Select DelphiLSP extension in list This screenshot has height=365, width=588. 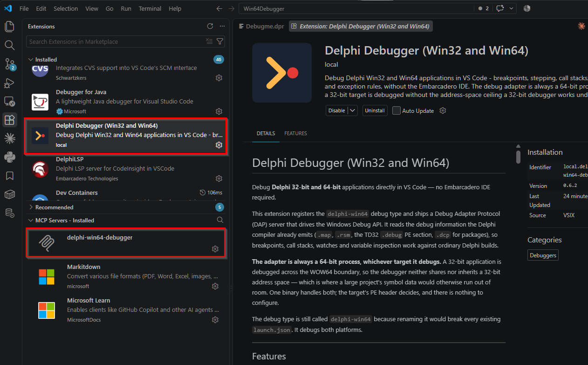point(126,169)
